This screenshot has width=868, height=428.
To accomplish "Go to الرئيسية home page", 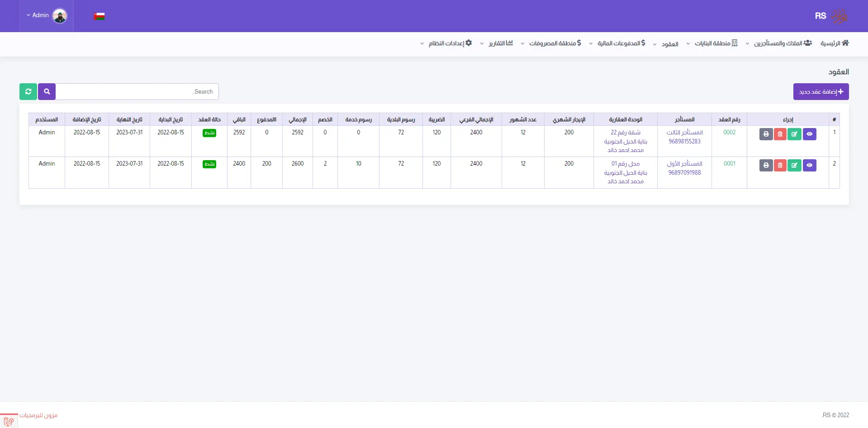I will pos(835,43).
